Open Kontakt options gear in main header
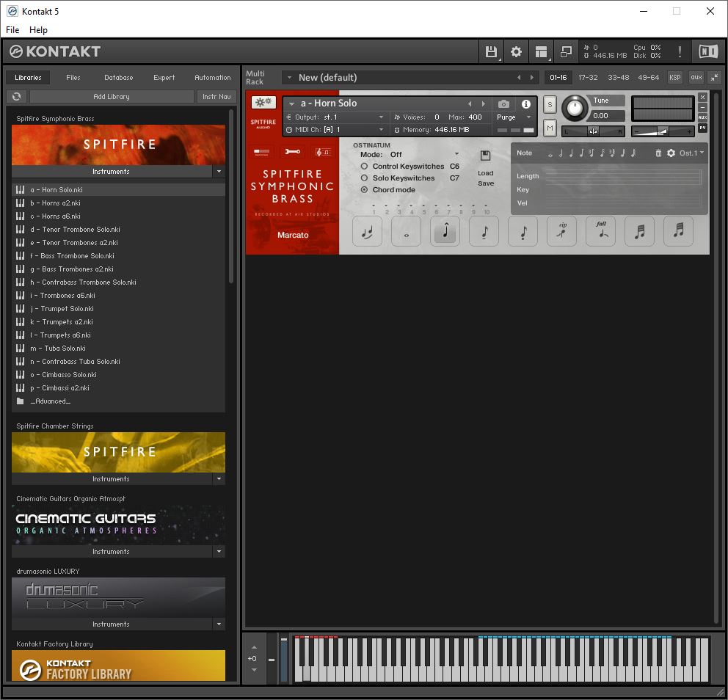 pos(516,51)
